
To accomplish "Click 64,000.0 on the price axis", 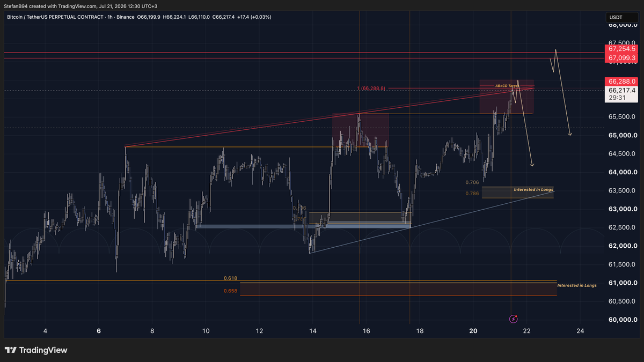I will click(623, 172).
